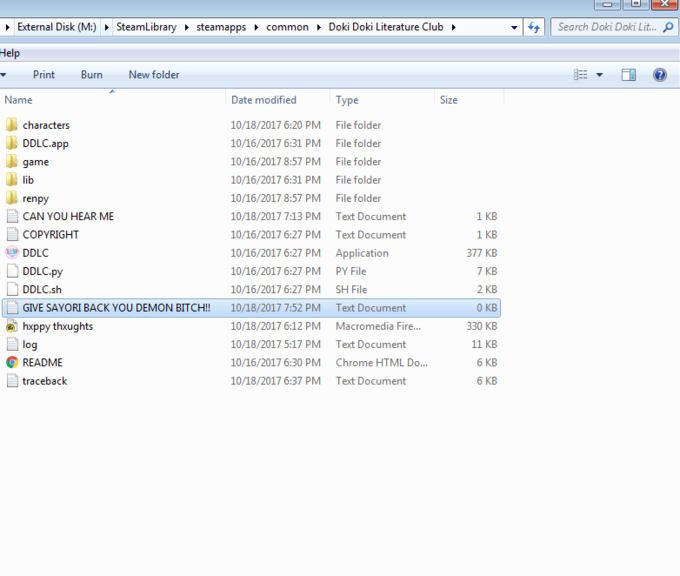
Task: Expand arrow after SteamLibrary breadcrumb
Action: (186, 27)
